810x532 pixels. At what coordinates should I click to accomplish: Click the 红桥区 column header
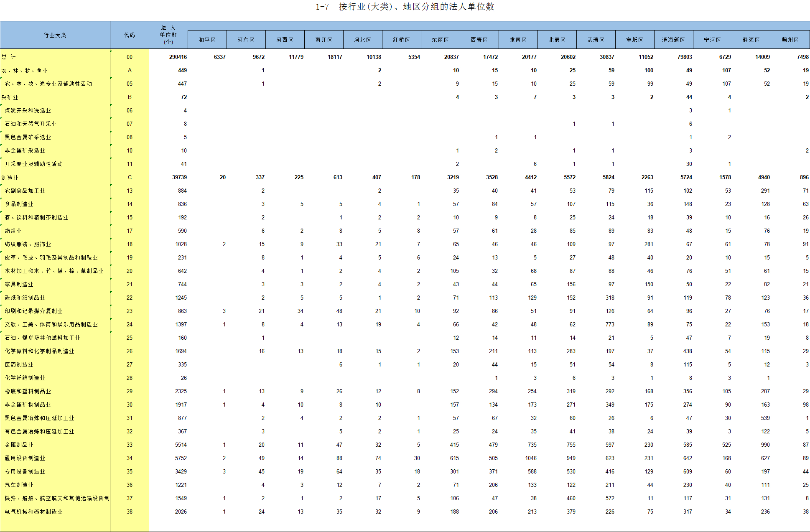(402, 40)
